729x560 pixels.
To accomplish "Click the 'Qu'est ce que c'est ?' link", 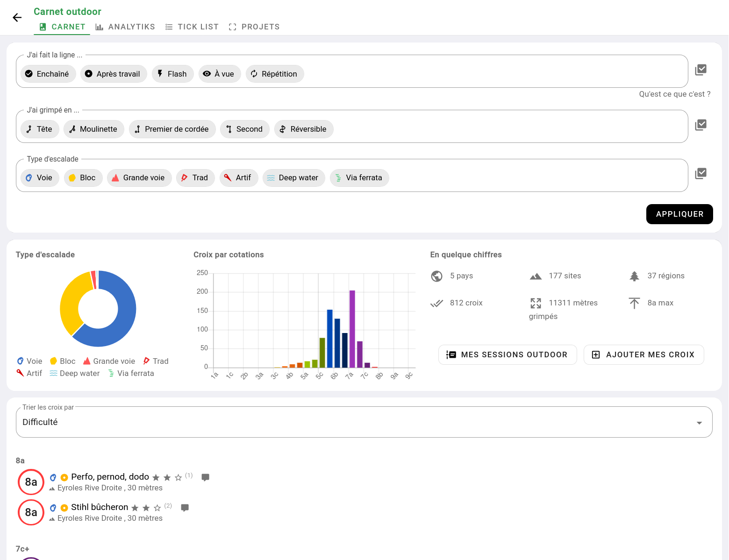I will (x=674, y=94).
